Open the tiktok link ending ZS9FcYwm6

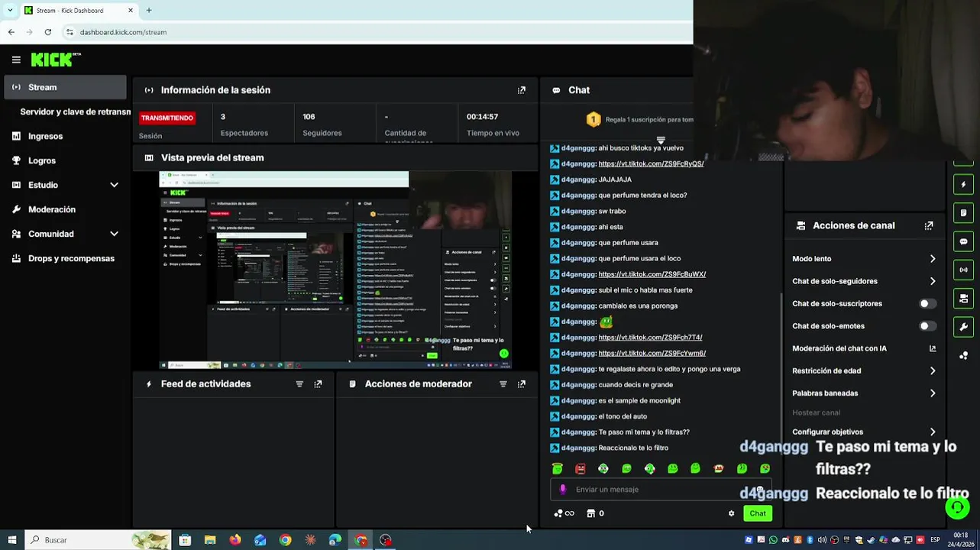pos(652,354)
